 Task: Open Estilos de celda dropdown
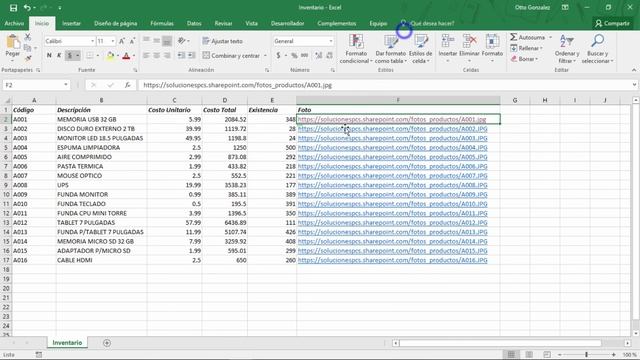(420, 49)
